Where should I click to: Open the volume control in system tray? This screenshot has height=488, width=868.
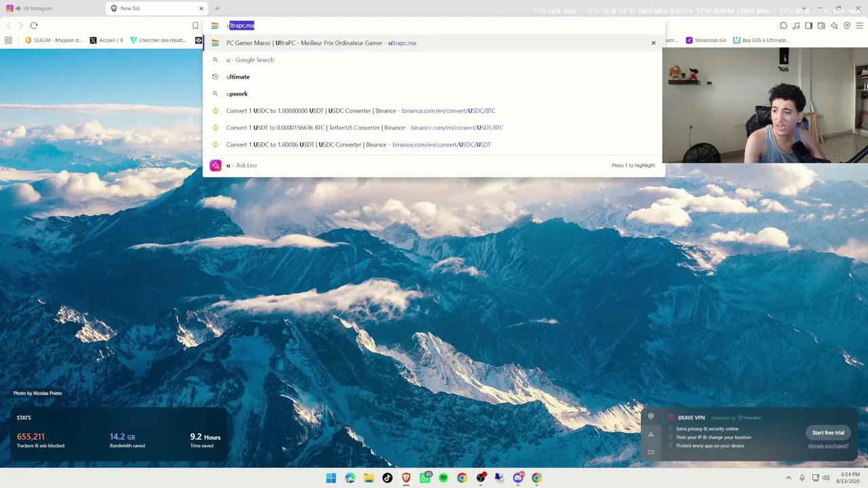[826, 478]
